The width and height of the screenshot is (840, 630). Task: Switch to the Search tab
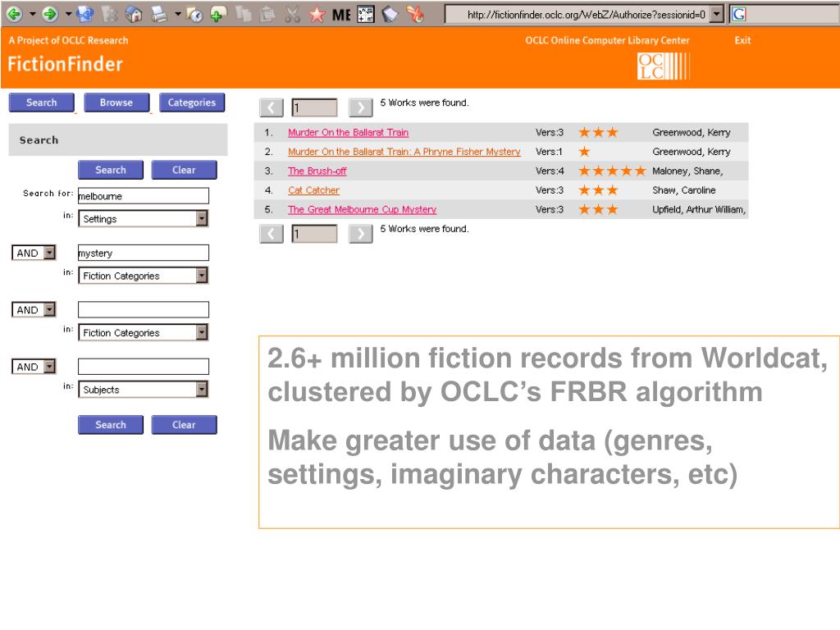point(41,103)
